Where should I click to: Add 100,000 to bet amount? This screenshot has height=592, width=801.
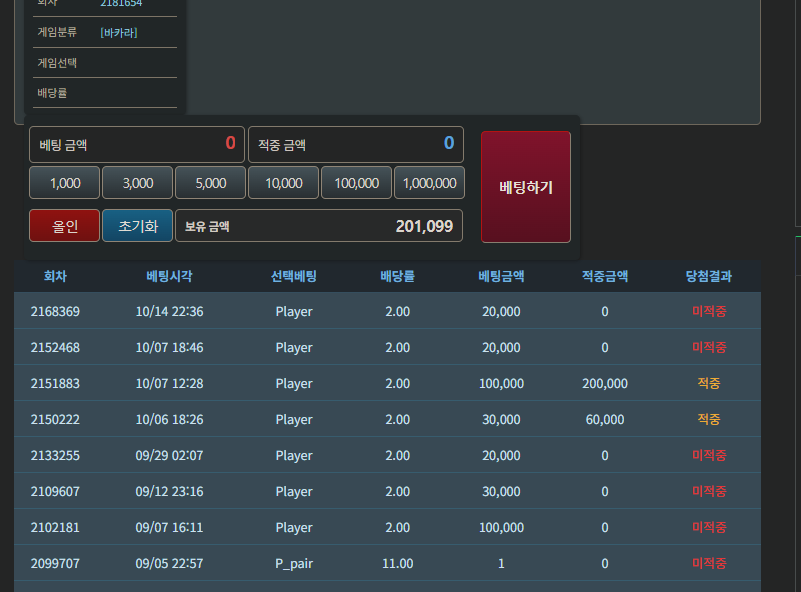tap(357, 183)
